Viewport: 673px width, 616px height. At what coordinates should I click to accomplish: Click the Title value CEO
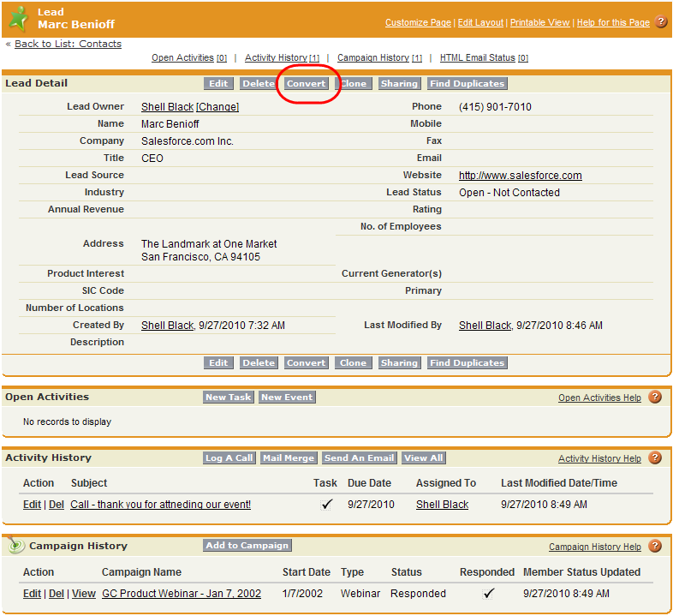point(152,158)
